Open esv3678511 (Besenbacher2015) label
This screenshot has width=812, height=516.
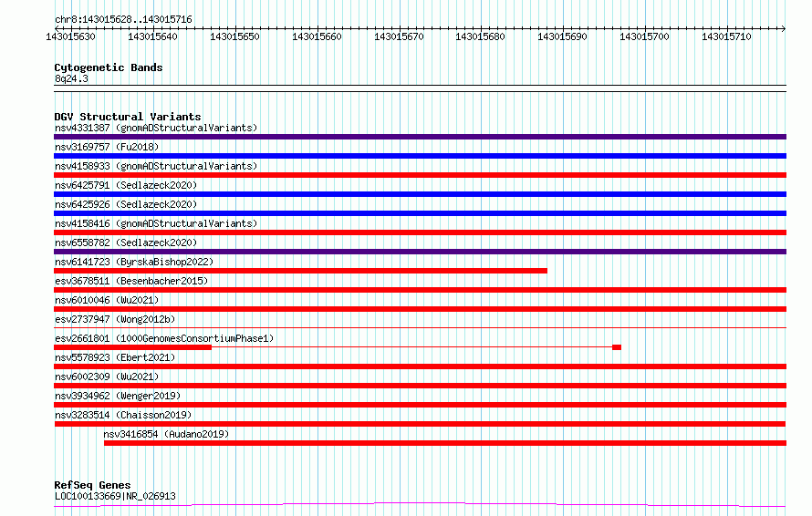[131, 281]
